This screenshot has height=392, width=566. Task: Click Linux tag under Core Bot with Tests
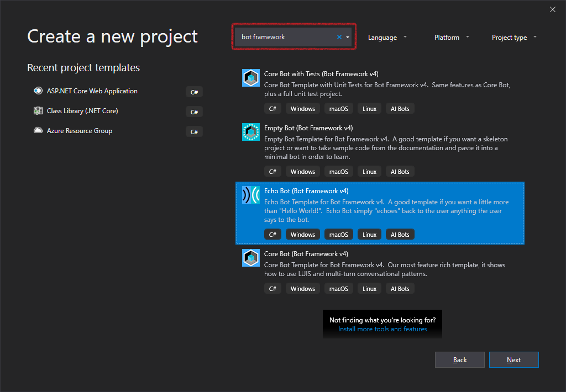click(x=369, y=109)
